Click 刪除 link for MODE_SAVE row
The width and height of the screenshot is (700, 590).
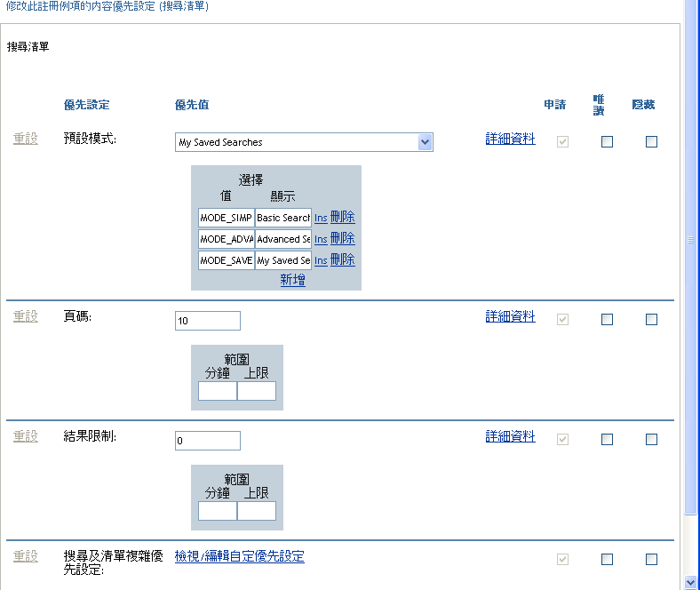click(x=342, y=260)
